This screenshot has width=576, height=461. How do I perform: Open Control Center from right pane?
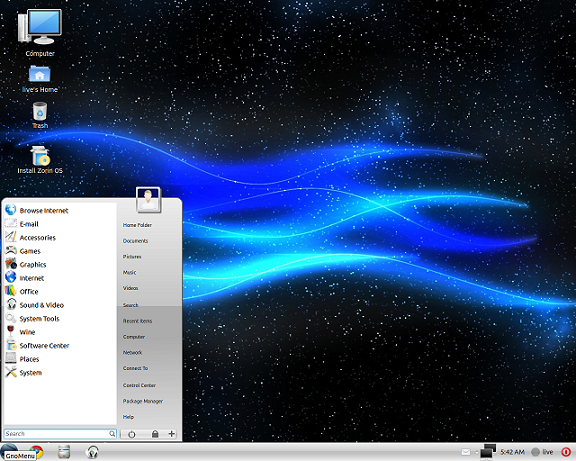(139, 385)
